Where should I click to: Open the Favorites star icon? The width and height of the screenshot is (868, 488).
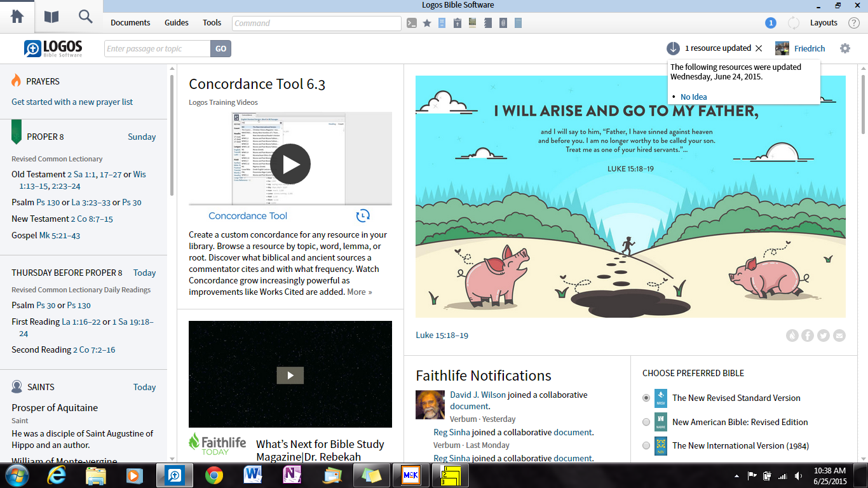(x=427, y=23)
